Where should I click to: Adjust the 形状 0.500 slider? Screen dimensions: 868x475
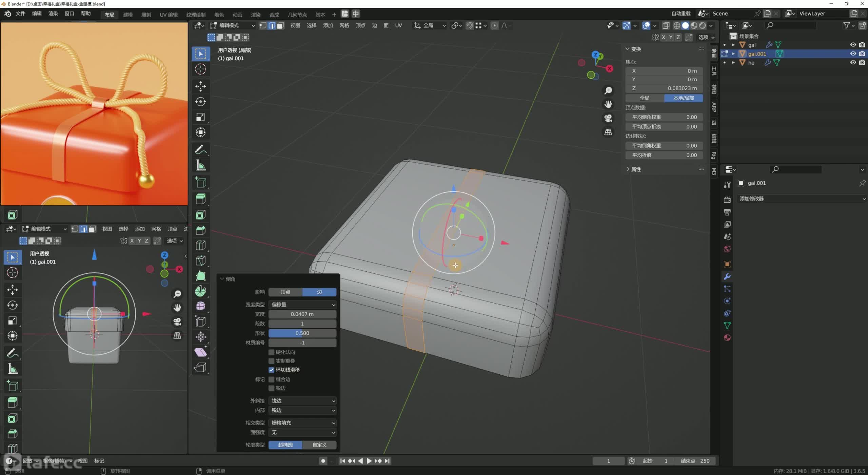point(302,333)
